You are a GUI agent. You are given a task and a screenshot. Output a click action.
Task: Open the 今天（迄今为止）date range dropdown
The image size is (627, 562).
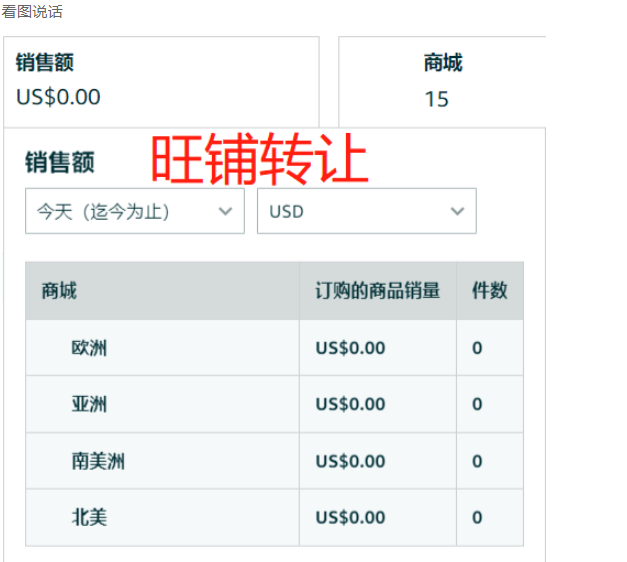134,211
